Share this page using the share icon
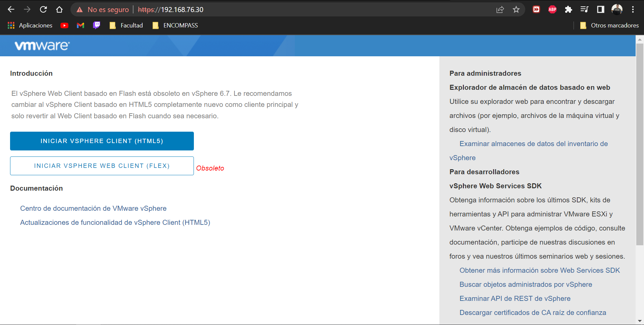This screenshot has width=644, height=325. 500,10
